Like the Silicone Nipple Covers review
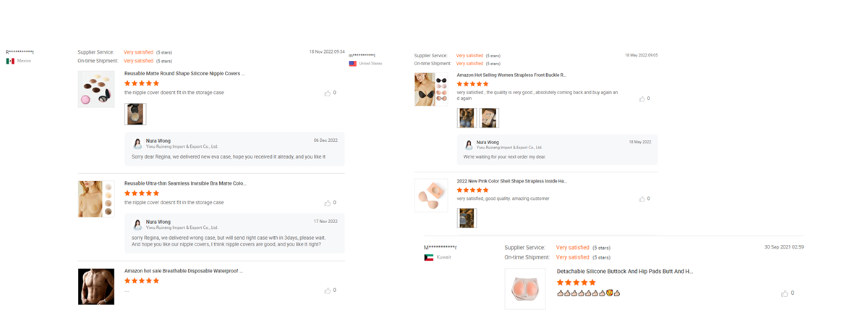This screenshot has width=868, height=326. tap(328, 93)
